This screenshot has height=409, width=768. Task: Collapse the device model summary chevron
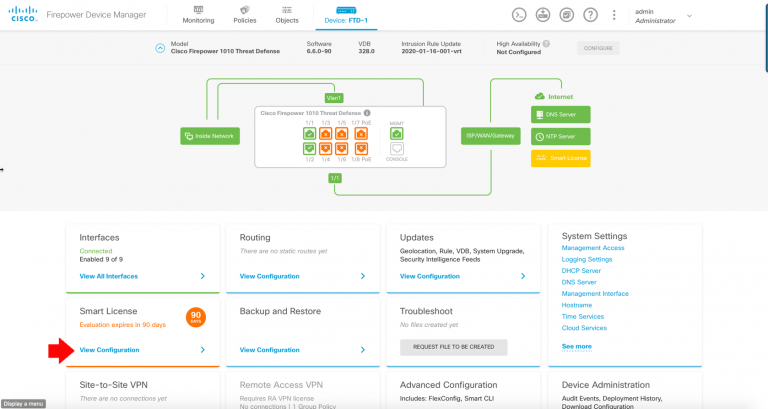click(160, 48)
